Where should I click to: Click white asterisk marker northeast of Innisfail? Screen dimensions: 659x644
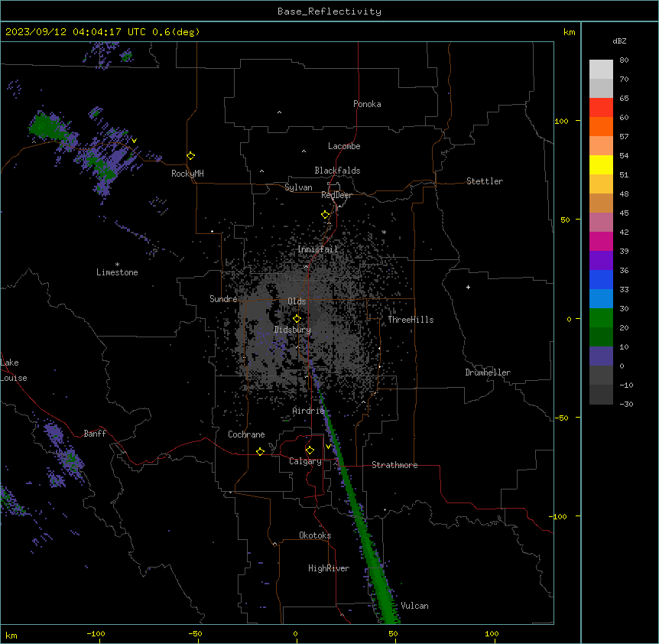[384, 232]
